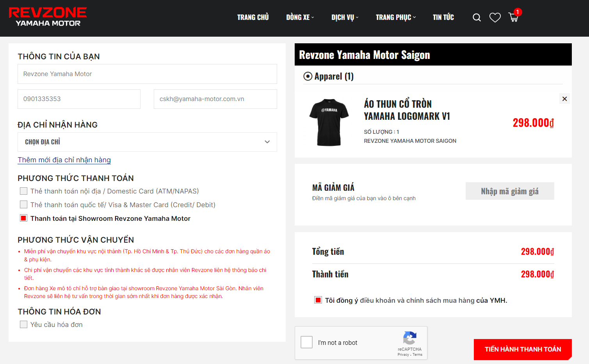Open the shopping cart icon
This screenshot has height=364, width=589.
pyautogui.click(x=513, y=18)
